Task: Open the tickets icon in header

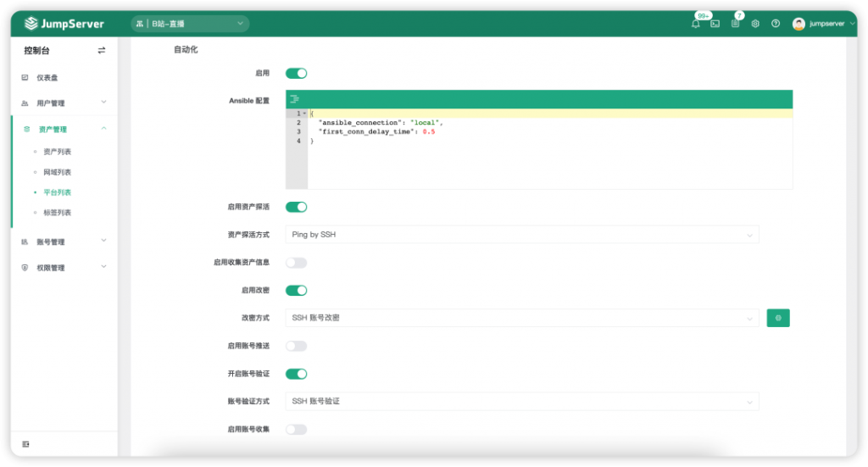Action: coord(735,24)
